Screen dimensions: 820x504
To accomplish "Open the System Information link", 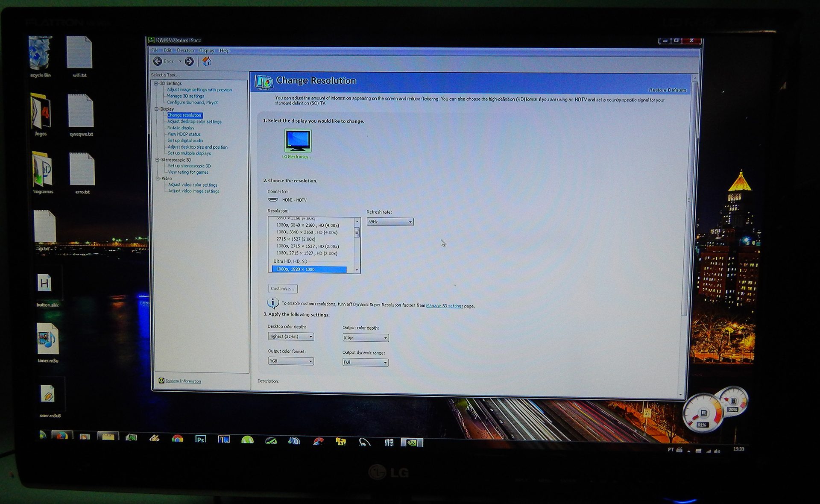I will (183, 381).
